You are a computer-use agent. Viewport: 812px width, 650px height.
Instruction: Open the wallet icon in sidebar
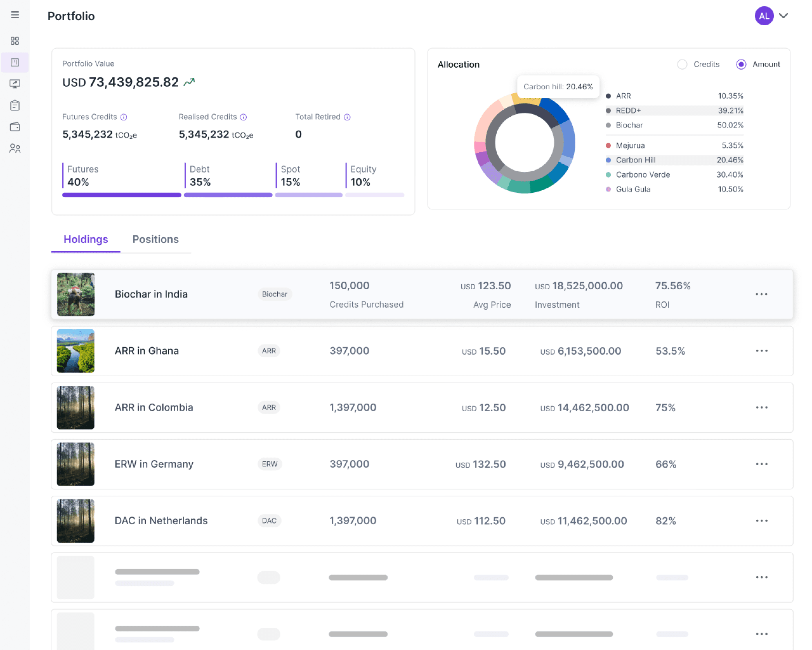click(x=15, y=127)
